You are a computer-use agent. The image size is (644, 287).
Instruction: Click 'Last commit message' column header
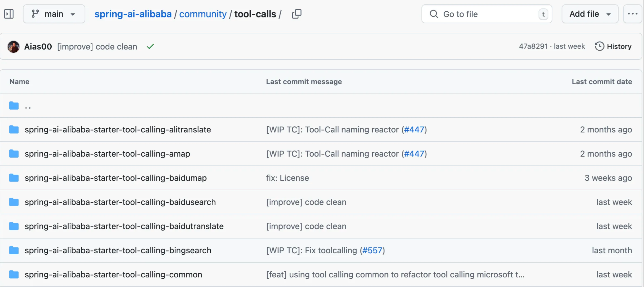[x=304, y=81]
